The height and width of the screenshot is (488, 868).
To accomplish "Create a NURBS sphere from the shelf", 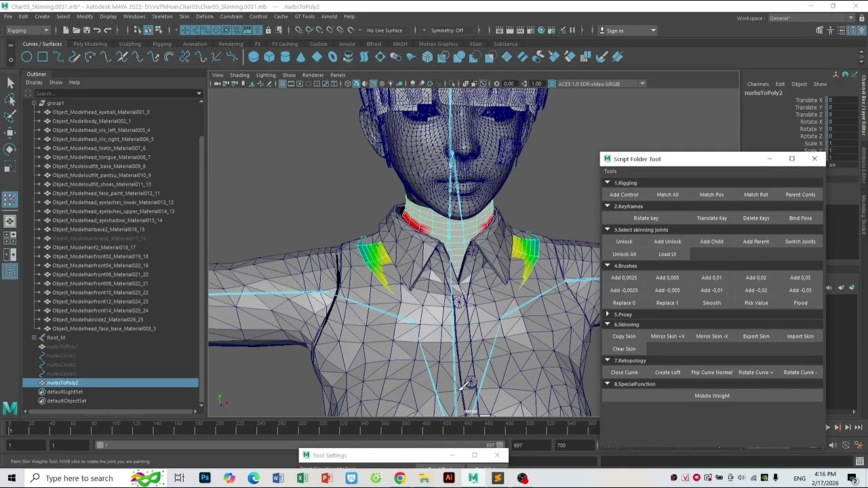I will (254, 57).
